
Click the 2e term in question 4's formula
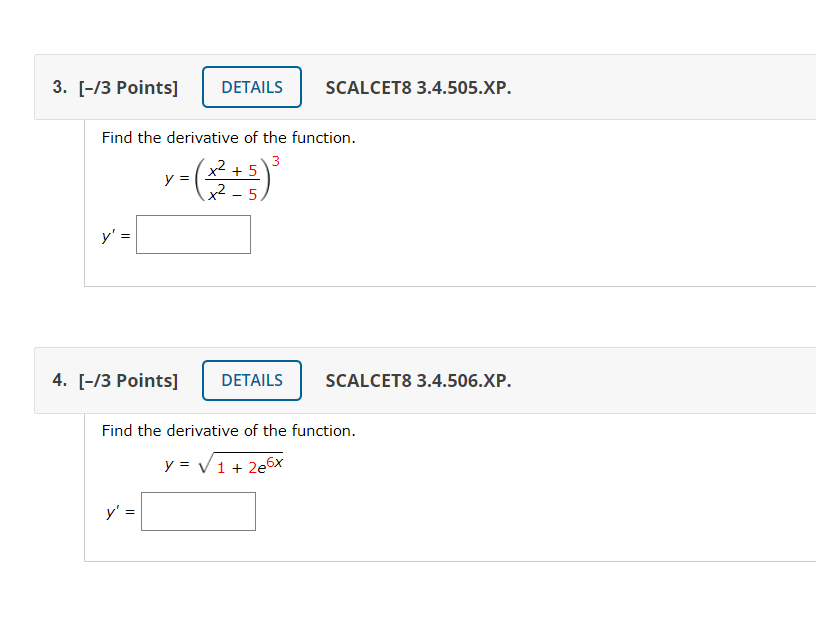[x=257, y=468]
